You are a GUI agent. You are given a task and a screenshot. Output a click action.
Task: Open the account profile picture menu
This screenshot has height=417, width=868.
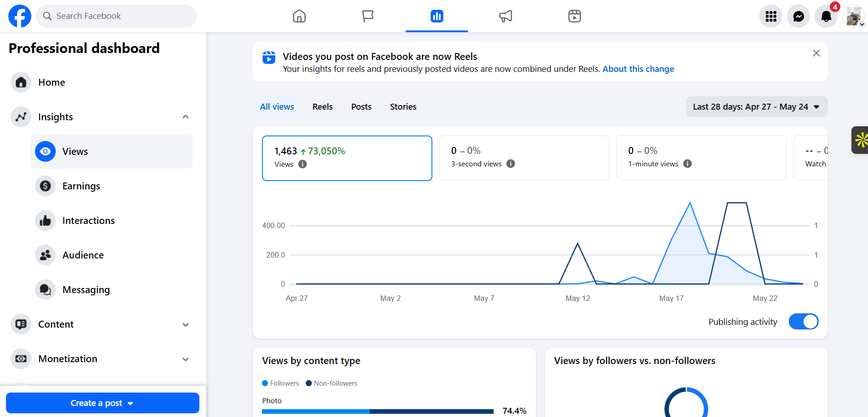[x=854, y=17]
